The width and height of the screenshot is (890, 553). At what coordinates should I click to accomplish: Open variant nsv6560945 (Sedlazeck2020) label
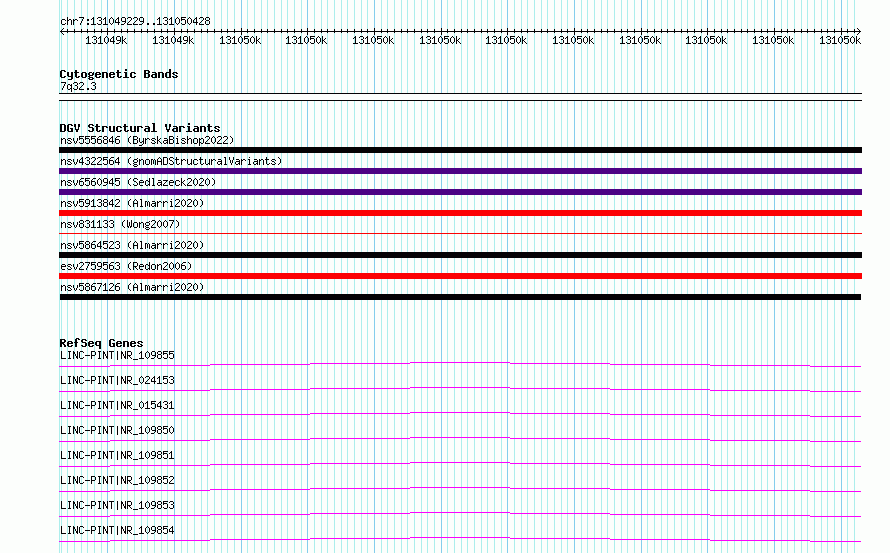pos(138,182)
